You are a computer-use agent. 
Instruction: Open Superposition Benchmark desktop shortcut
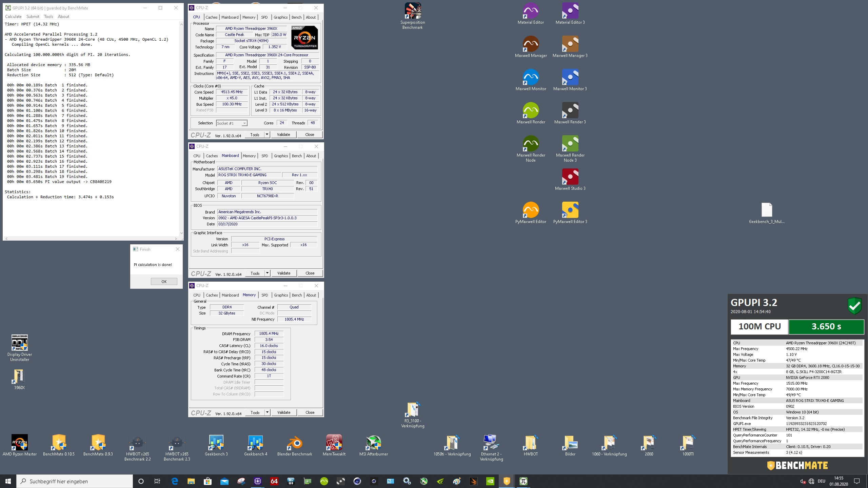pos(413,16)
